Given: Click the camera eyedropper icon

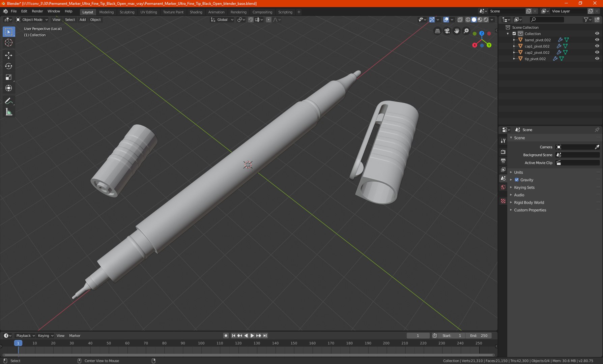Looking at the screenshot, I should pos(597,147).
